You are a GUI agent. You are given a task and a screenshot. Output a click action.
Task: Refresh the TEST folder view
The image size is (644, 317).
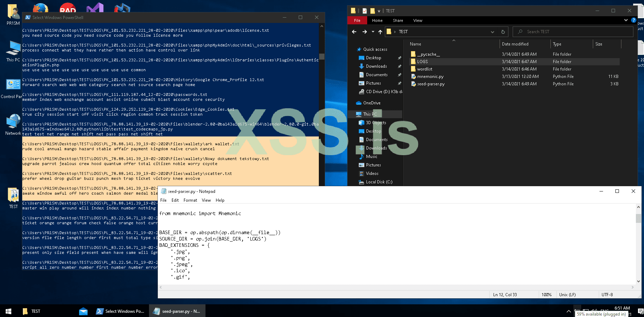pyautogui.click(x=503, y=32)
